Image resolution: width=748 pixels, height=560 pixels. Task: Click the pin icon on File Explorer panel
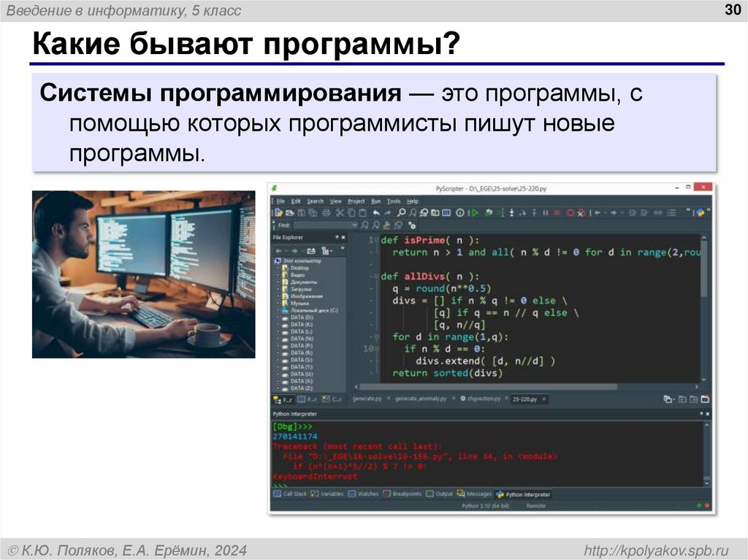pos(337,237)
